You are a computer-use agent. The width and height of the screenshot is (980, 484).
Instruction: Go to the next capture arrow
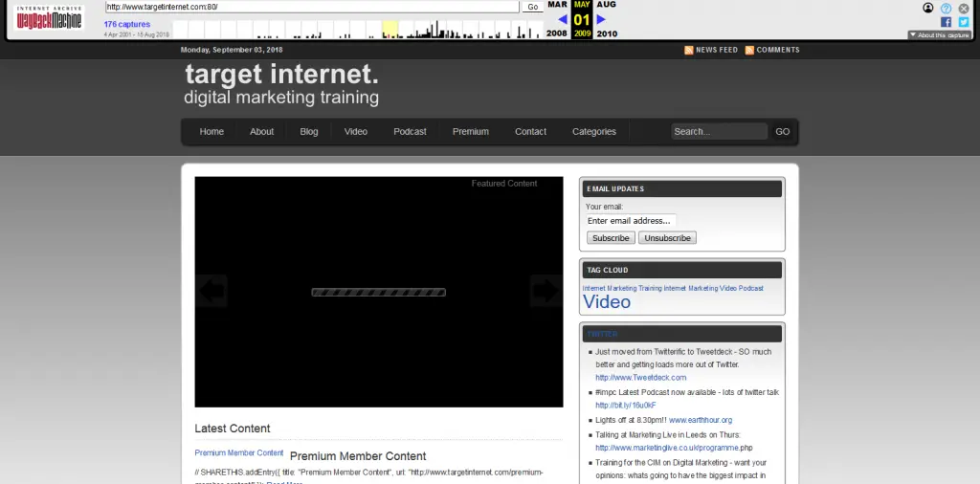pos(601,19)
